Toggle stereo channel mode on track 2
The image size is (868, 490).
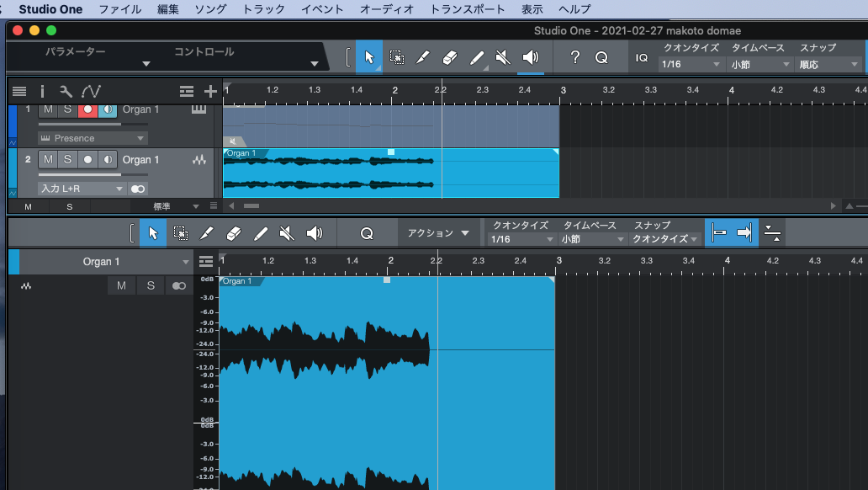[138, 189]
